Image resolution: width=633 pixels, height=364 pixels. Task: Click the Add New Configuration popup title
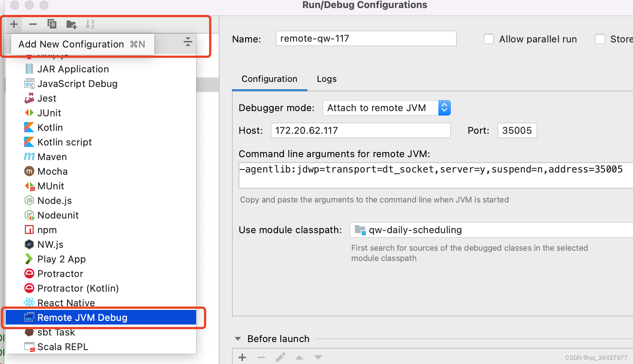pyautogui.click(x=71, y=44)
